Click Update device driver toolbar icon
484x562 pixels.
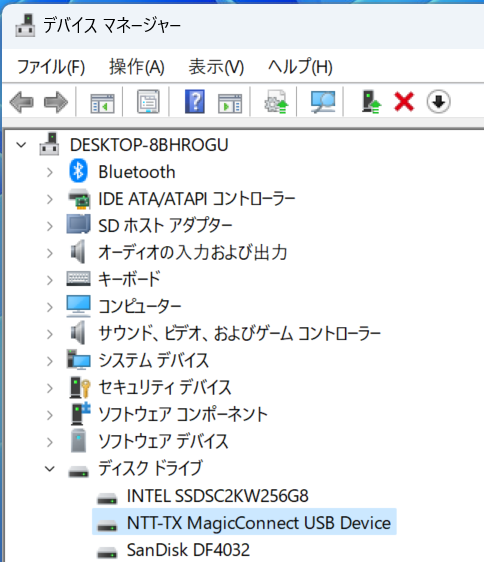pos(276,102)
